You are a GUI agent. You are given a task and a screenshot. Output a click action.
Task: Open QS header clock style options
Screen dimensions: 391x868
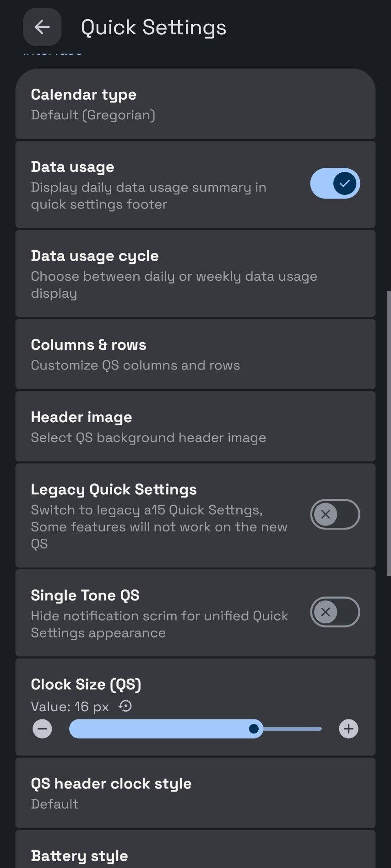[195, 793]
